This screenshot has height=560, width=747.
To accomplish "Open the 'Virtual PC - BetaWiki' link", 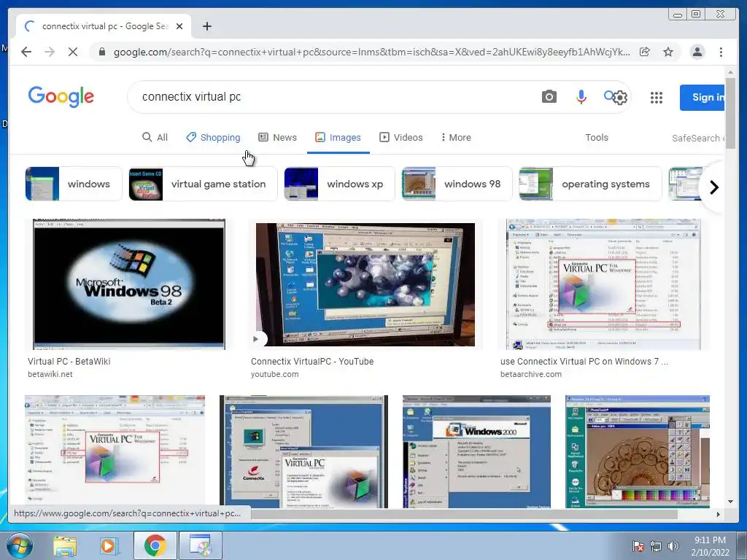I will tap(69, 362).
